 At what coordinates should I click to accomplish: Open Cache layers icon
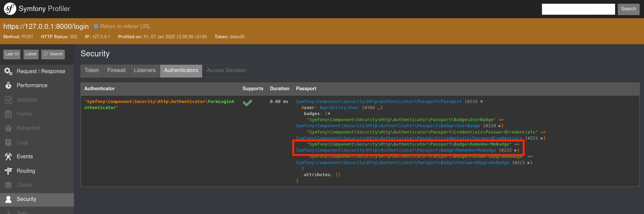click(8, 185)
